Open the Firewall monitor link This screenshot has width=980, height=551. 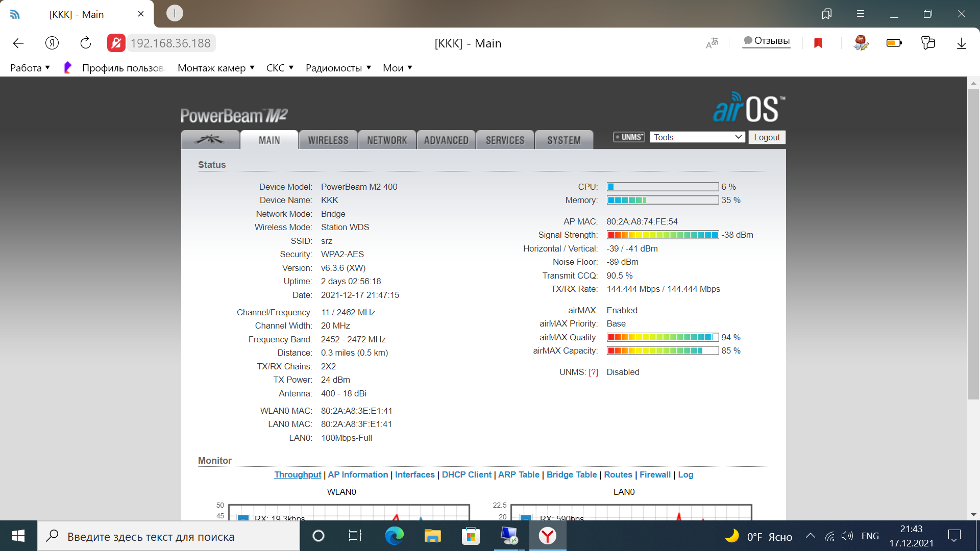tap(655, 474)
